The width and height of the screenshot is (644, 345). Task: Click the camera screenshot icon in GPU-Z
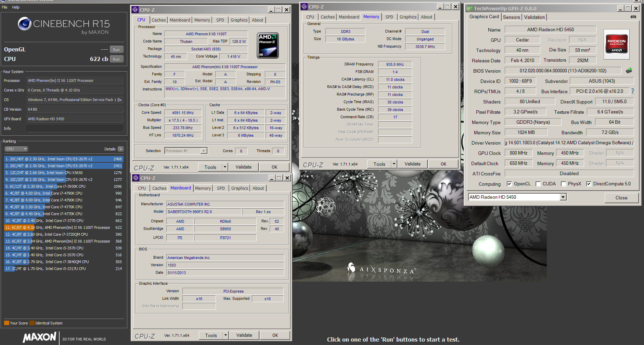[633, 17]
